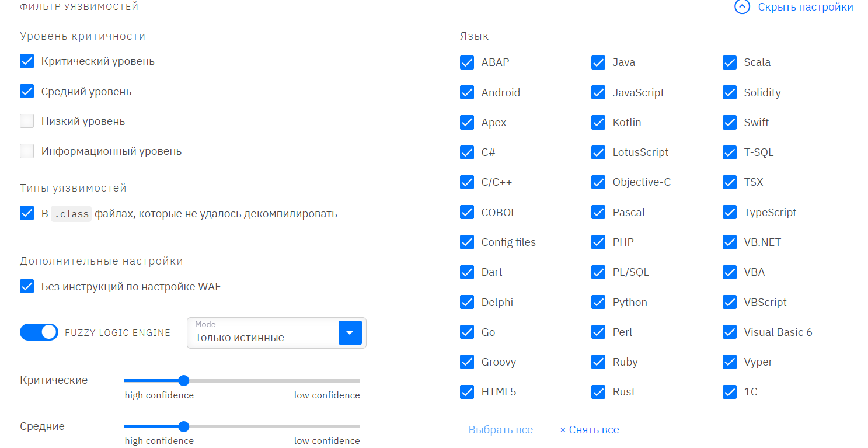Deselect the Python language checkbox
Screen dimensions: 868x448
598,302
